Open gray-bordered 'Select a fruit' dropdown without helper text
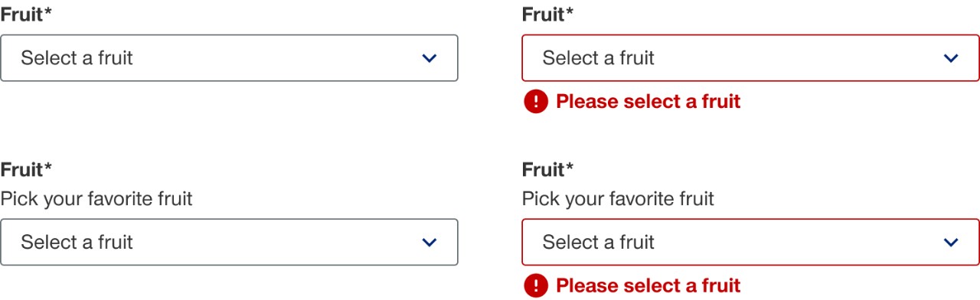The height and width of the screenshot is (300, 980). [x=229, y=57]
